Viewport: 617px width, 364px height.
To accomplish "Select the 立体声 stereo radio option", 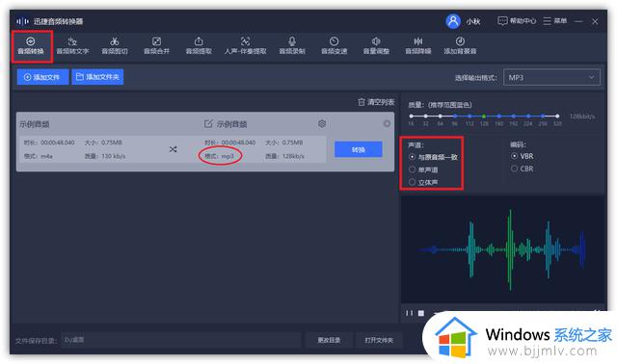I will tap(412, 182).
